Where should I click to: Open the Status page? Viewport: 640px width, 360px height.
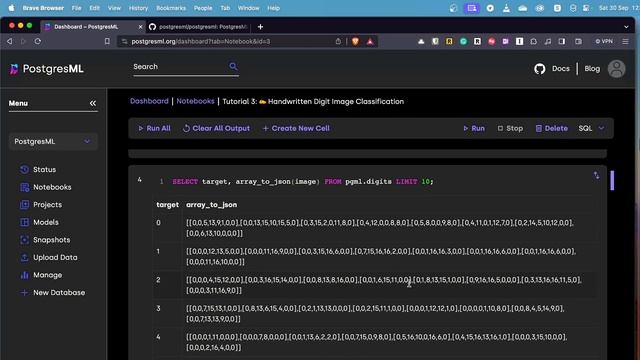click(x=44, y=169)
